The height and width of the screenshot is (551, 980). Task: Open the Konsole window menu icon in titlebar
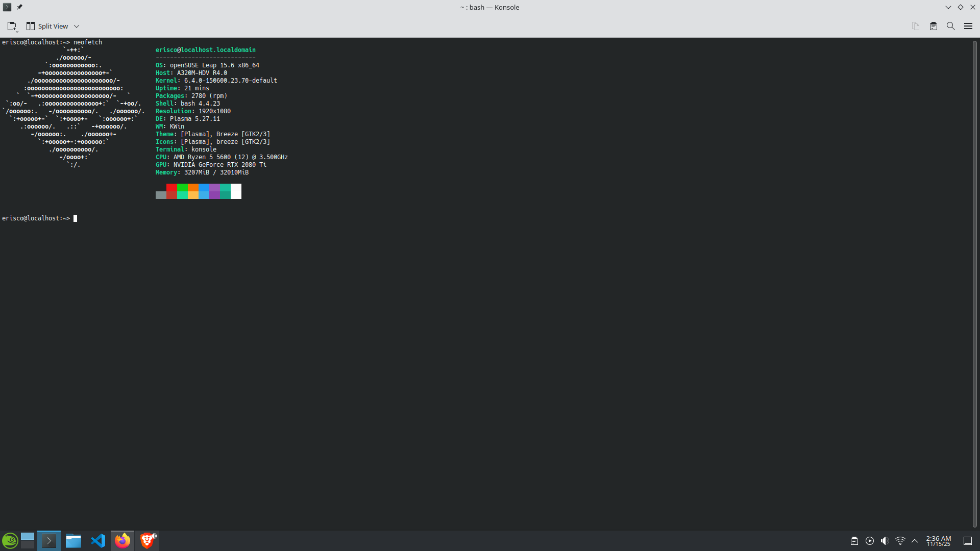click(x=7, y=7)
